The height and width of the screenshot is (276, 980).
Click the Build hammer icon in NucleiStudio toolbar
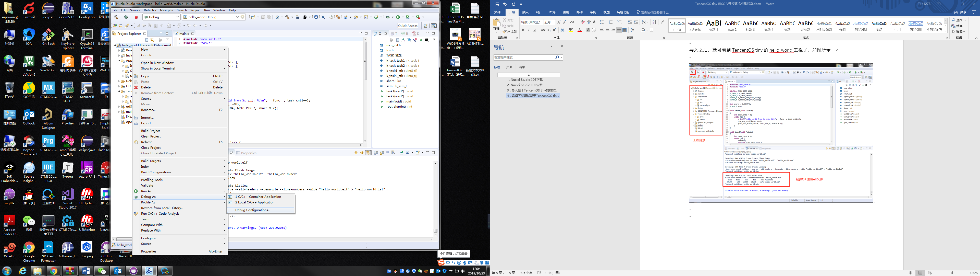point(116,17)
